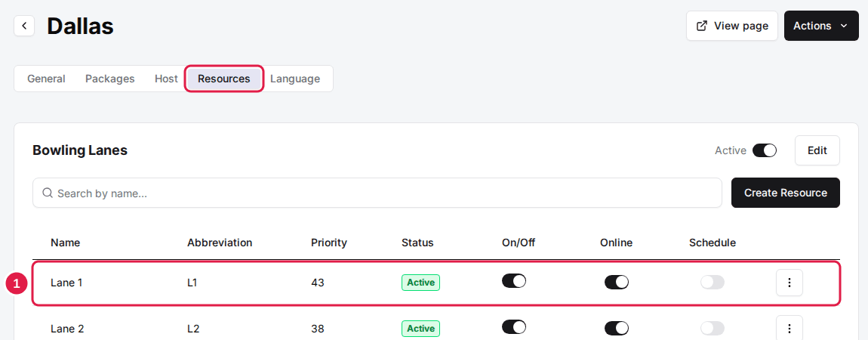Click the Active status badge for Lane 2
Screen dimensions: 868x340
pos(420,329)
